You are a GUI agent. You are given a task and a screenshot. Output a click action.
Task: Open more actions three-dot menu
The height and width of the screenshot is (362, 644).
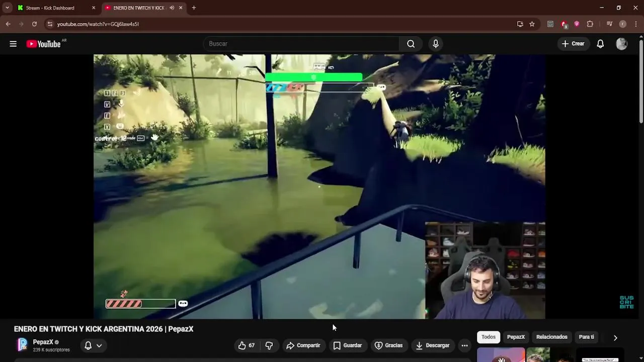tap(465, 345)
